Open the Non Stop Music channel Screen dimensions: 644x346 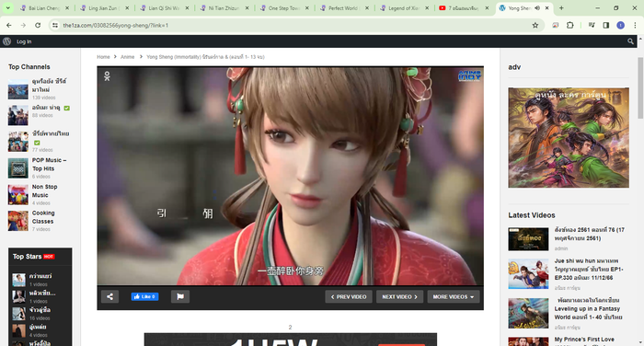tap(44, 191)
